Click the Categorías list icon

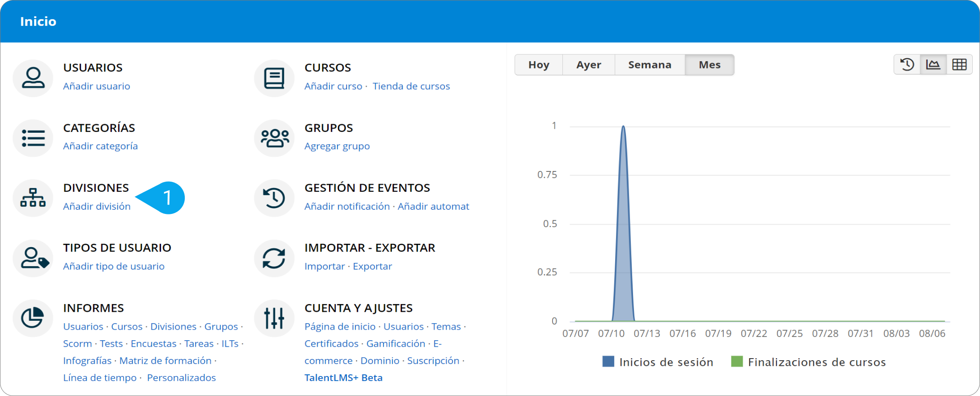tap(33, 138)
